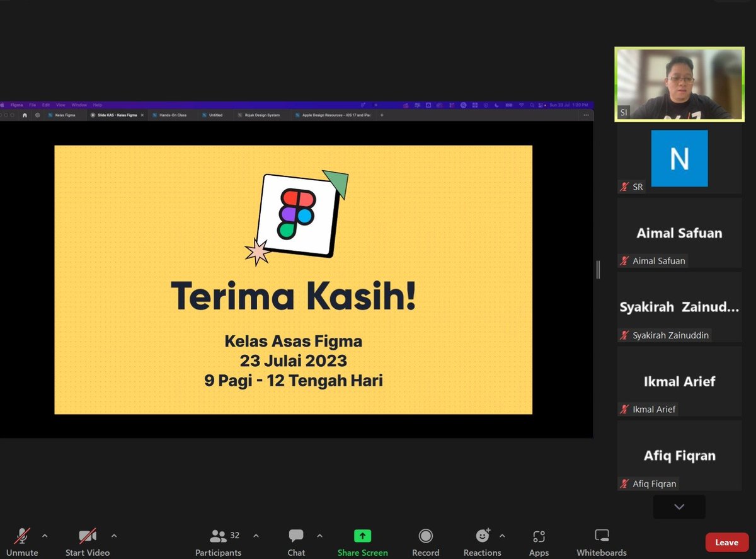This screenshot has height=559, width=756.
Task: Open the Participants panel icon
Action: (218, 536)
